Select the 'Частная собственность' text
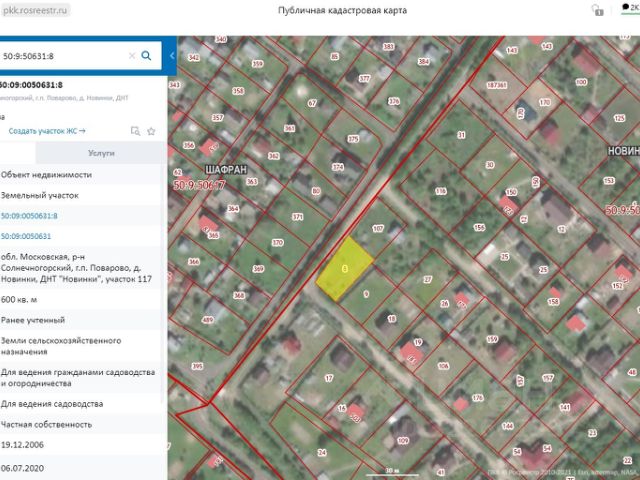This screenshot has height=480, width=640. pos(46,424)
